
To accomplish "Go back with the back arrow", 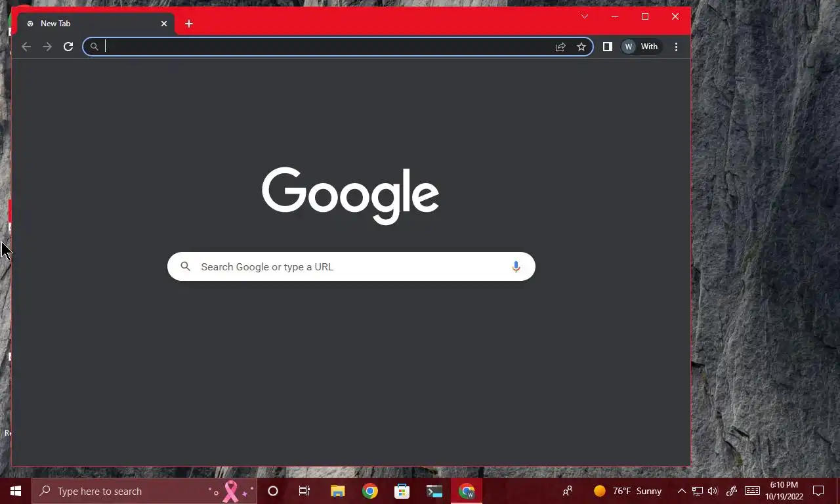I will coord(26,47).
